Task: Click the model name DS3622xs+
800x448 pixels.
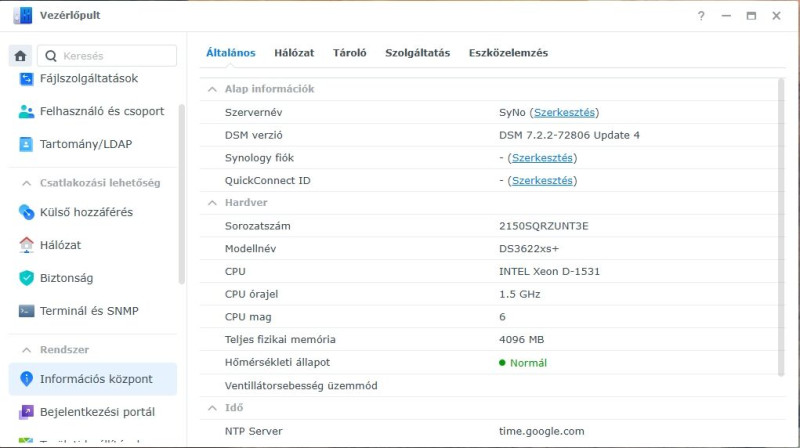Action: click(x=529, y=248)
